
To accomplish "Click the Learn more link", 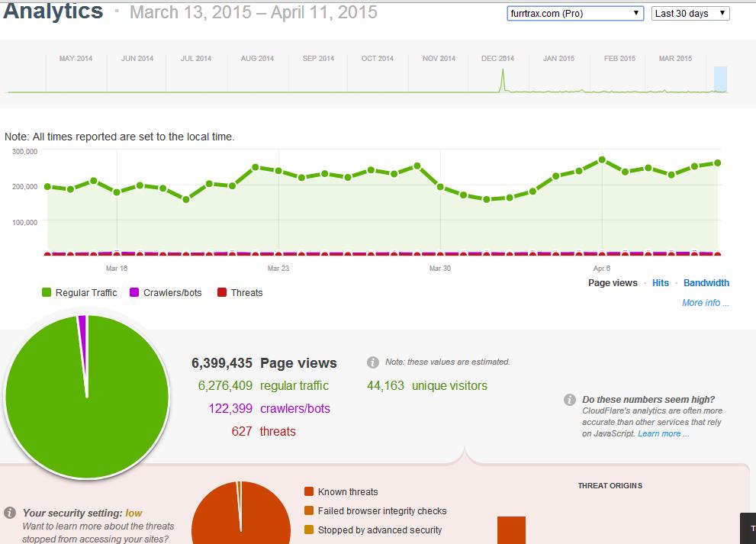I will pos(663,434).
